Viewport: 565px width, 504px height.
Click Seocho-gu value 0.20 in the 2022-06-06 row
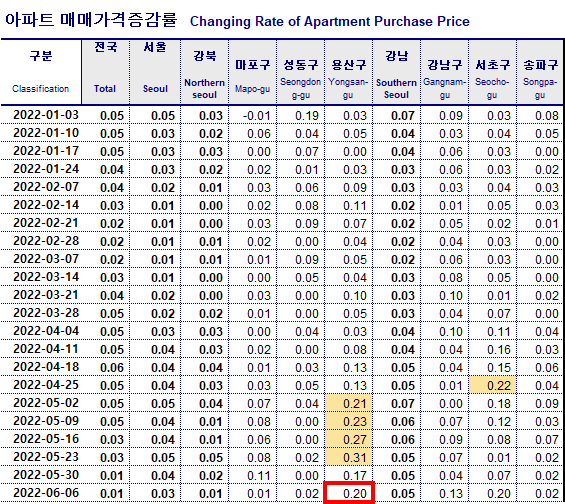pyautogui.click(x=499, y=494)
